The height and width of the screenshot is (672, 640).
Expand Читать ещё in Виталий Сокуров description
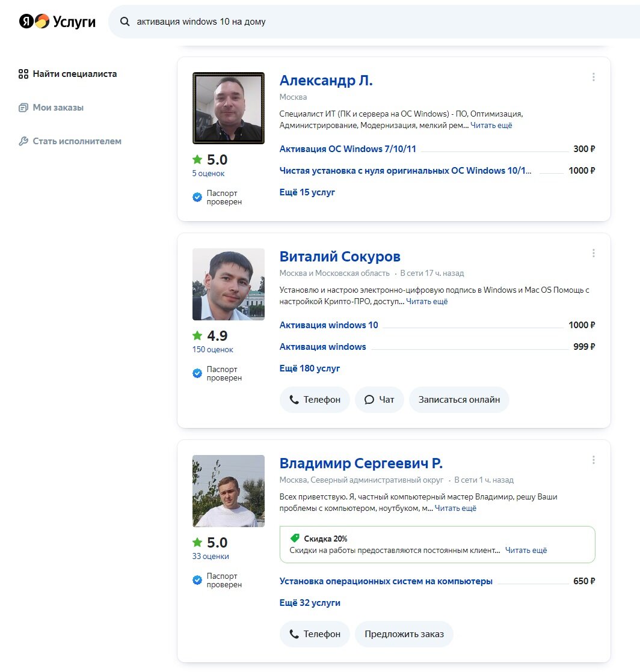point(427,302)
